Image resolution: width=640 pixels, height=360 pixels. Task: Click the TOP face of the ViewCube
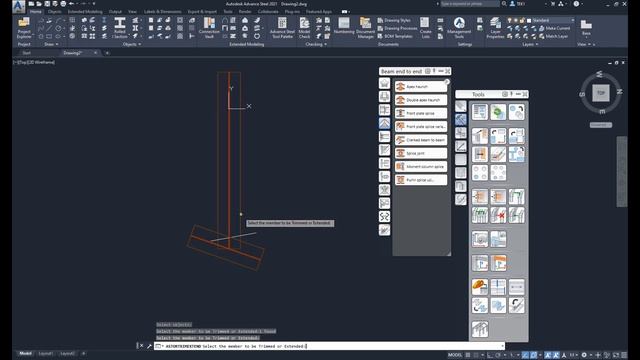point(600,93)
